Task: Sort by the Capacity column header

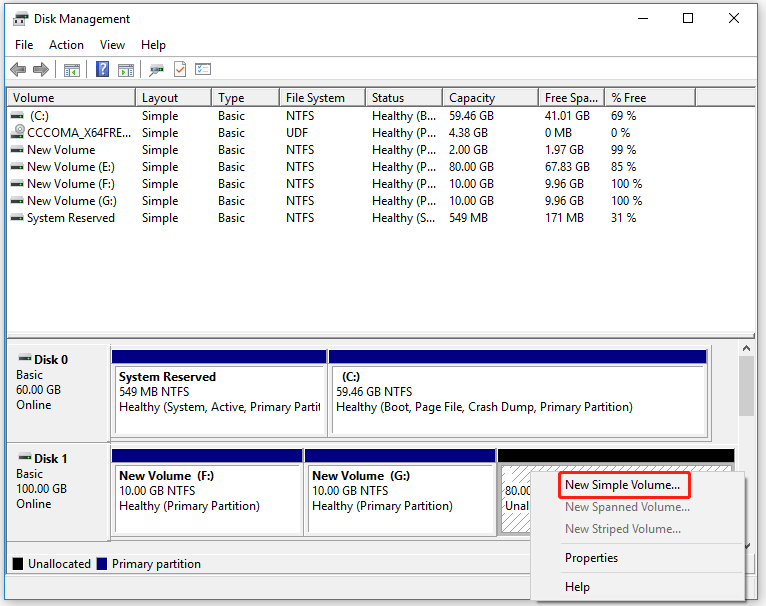Action: coord(490,98)
